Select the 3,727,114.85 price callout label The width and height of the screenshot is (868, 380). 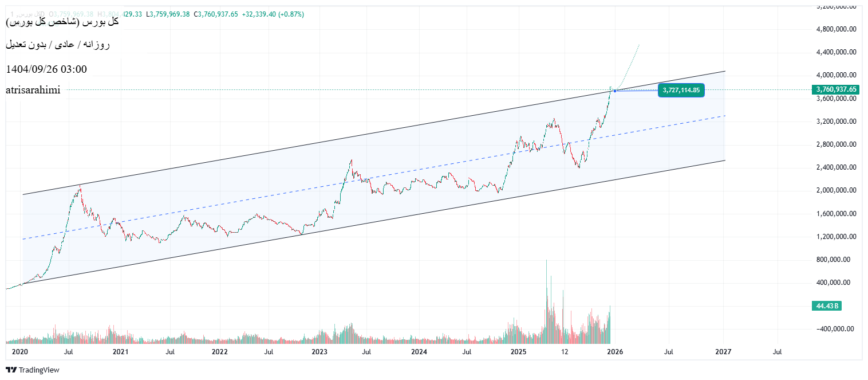point(681,90)
